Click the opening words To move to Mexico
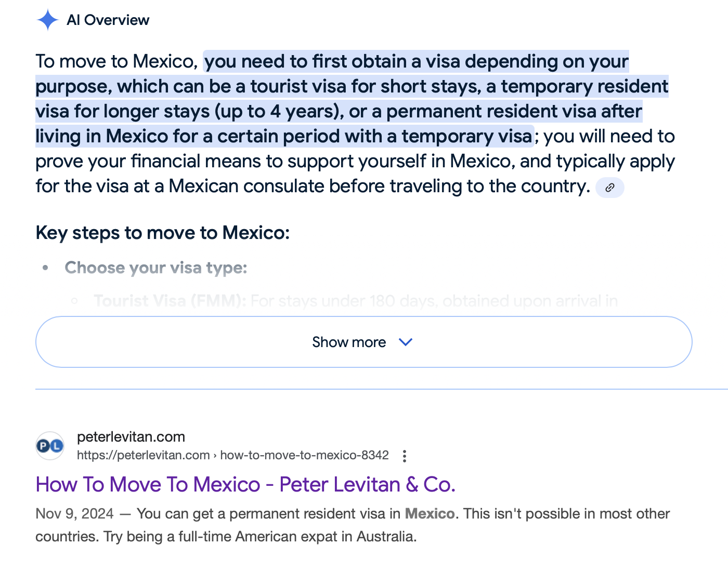This screenshot has height=584, width=728. pos(116,62)
